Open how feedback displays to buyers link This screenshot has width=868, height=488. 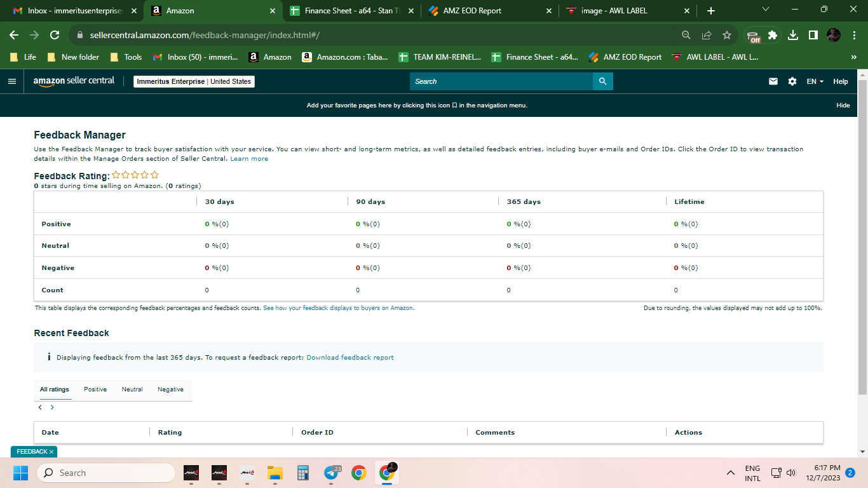pos(339,308)
